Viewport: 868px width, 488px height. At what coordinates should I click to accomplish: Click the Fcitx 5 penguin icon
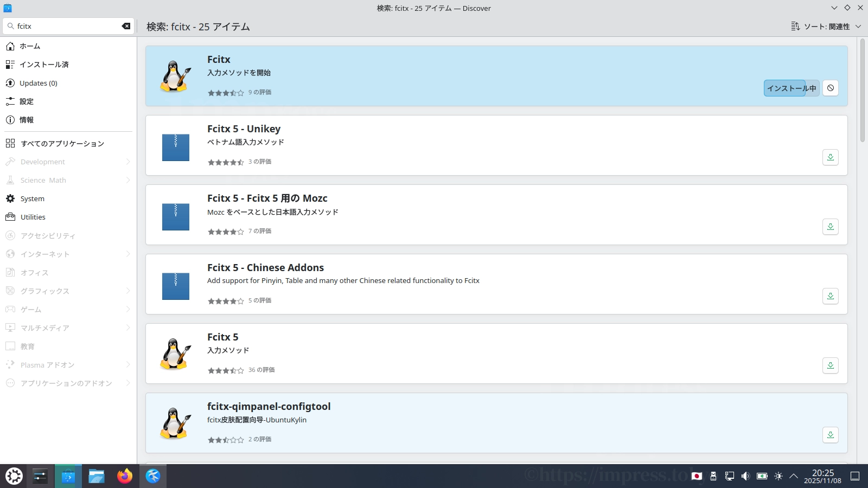pyautogui.click(x=175, y=354)
